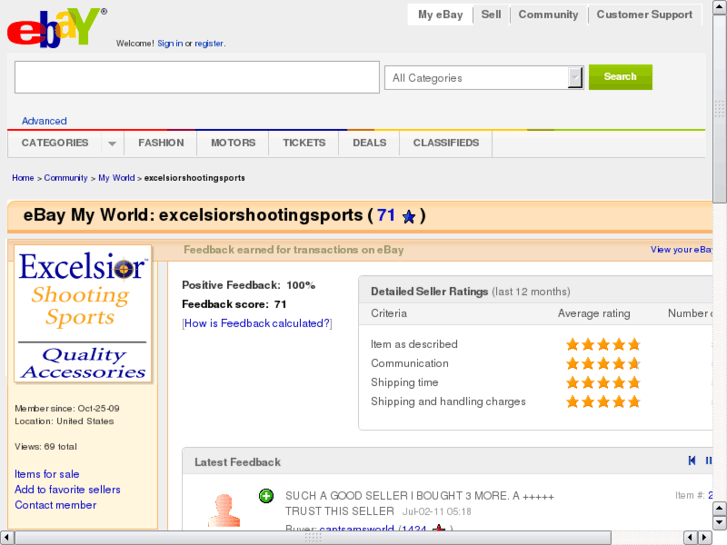Click the Home breadcrumb link
This screenshot has height=545, width=727.
tap(23, 178)
